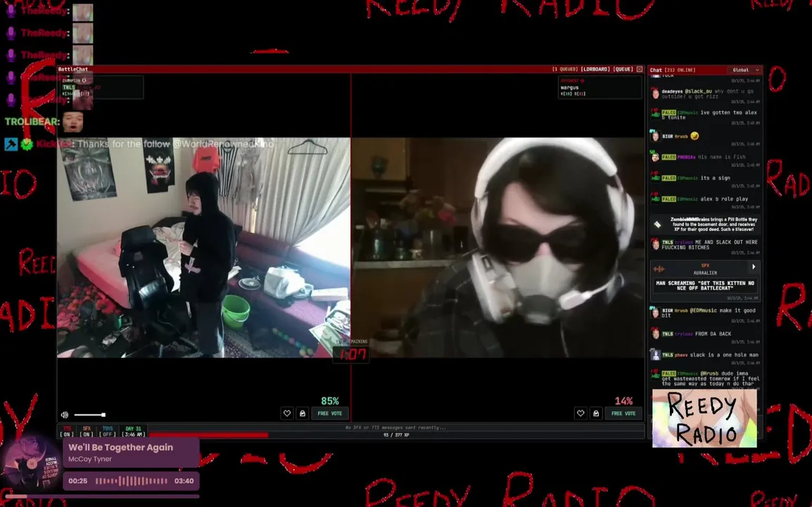This screenshot has height=507, width=812.
Task: Select the wargus opponent info card
Action: click(x=600, y=87)
